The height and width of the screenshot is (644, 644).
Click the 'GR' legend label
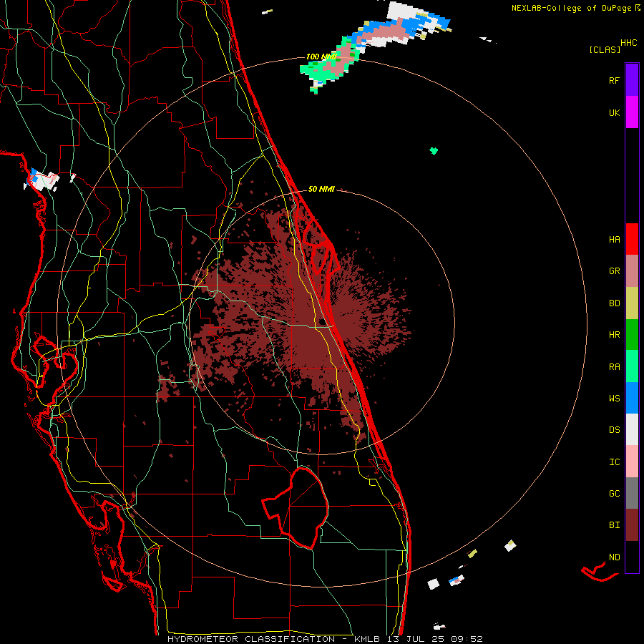tap(614, 271)
